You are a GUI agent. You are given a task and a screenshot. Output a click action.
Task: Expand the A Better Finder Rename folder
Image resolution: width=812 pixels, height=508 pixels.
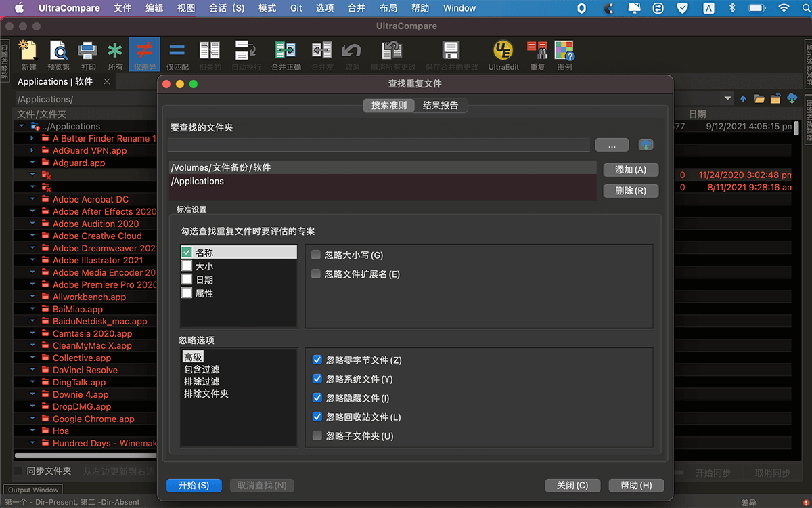point(32,139)
